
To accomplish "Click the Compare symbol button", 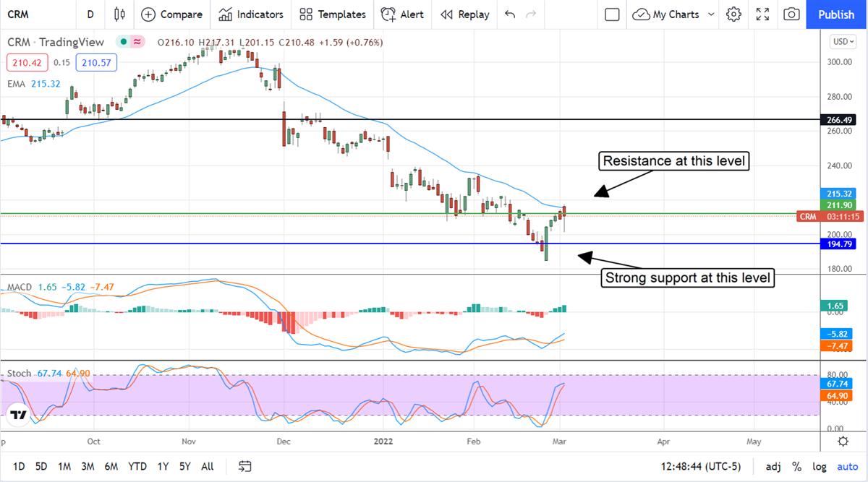I will (172, 14).
